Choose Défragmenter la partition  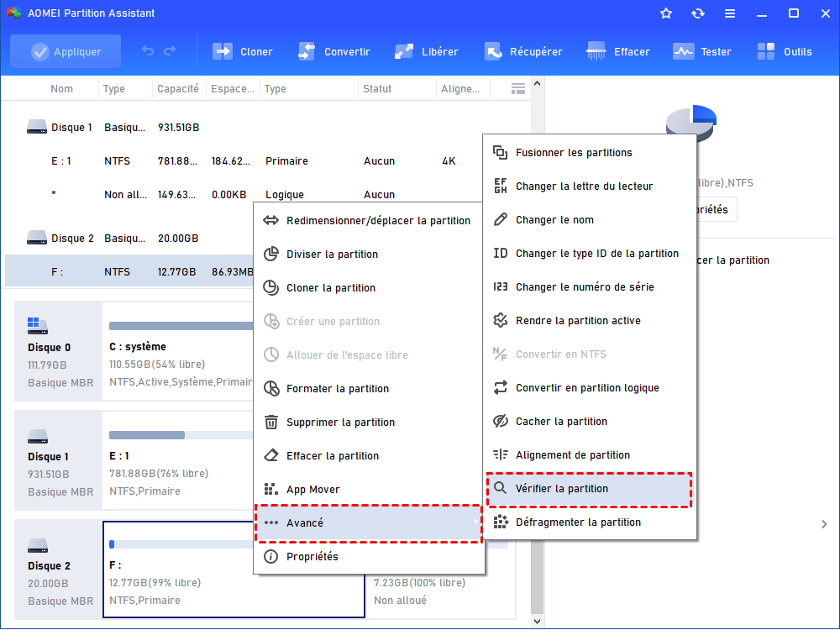pyautogui.click(x=590, y=522)
